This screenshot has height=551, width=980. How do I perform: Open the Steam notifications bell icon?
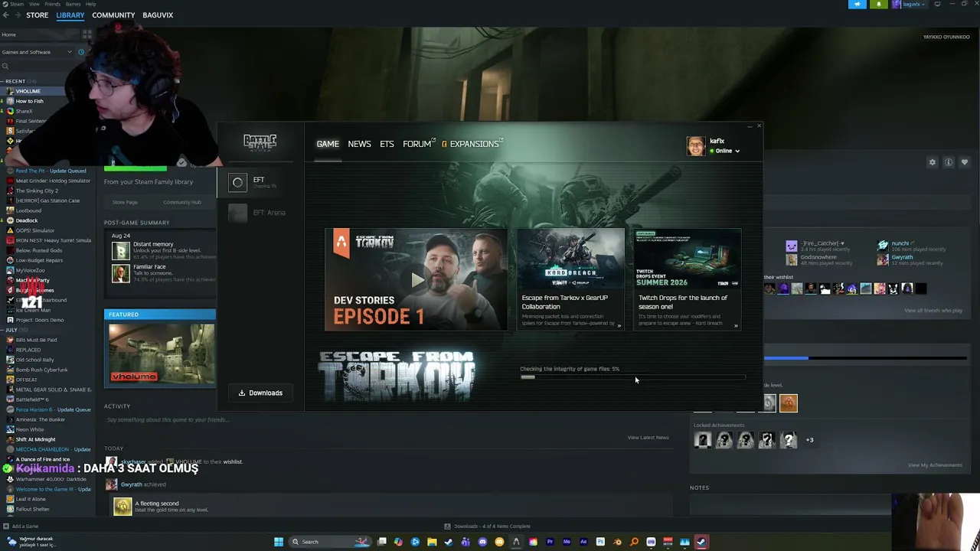(x=879, y=5)
